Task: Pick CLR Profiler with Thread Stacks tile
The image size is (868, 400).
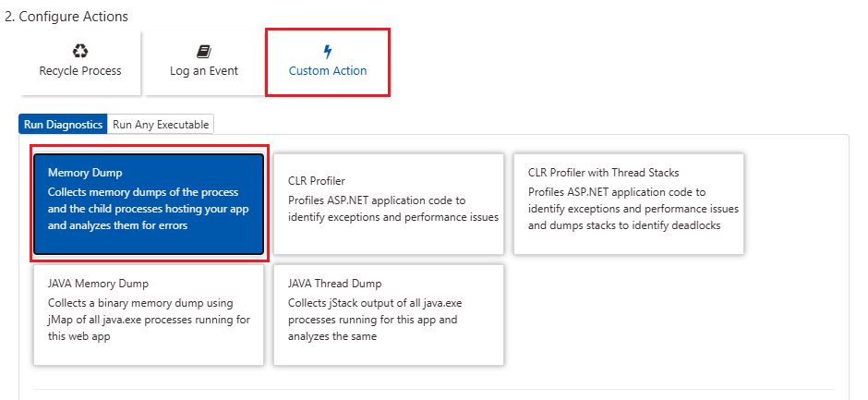Action: 628,204
